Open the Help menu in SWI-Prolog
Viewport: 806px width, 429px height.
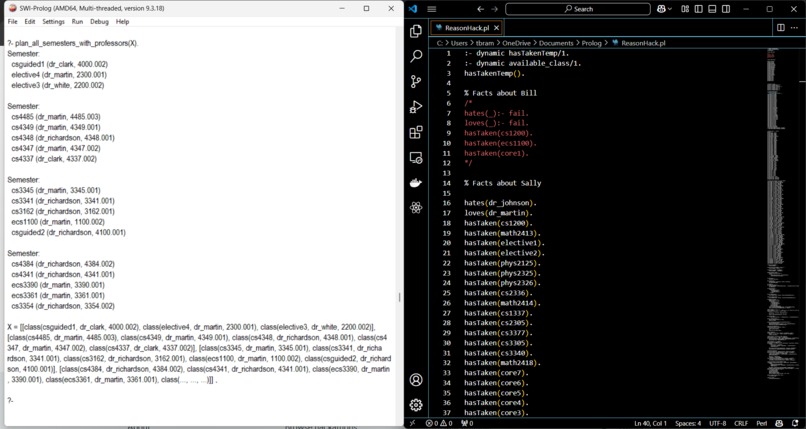tap(122, 22)
